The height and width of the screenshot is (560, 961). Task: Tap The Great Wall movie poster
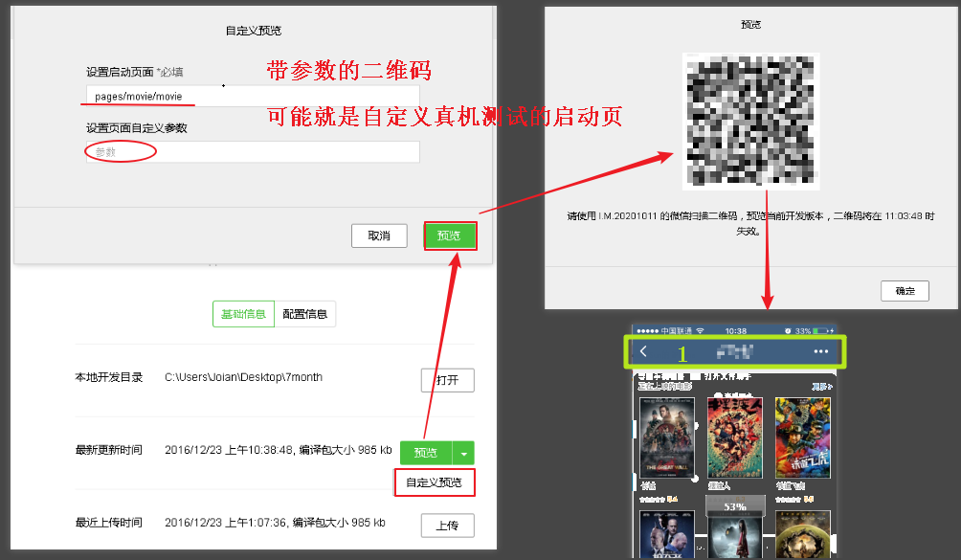pos(666,437)
